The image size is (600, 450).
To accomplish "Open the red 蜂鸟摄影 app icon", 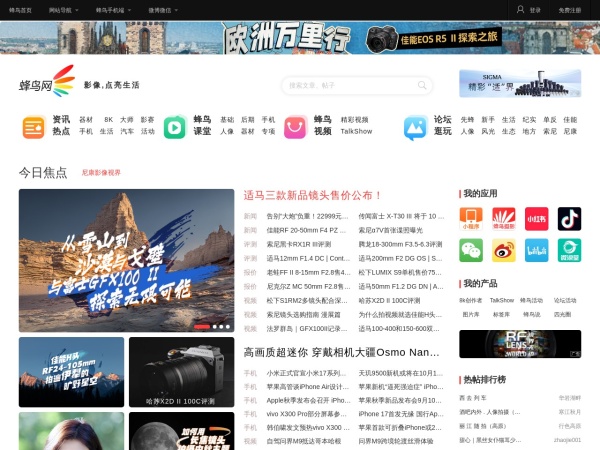I will (504, 219).
